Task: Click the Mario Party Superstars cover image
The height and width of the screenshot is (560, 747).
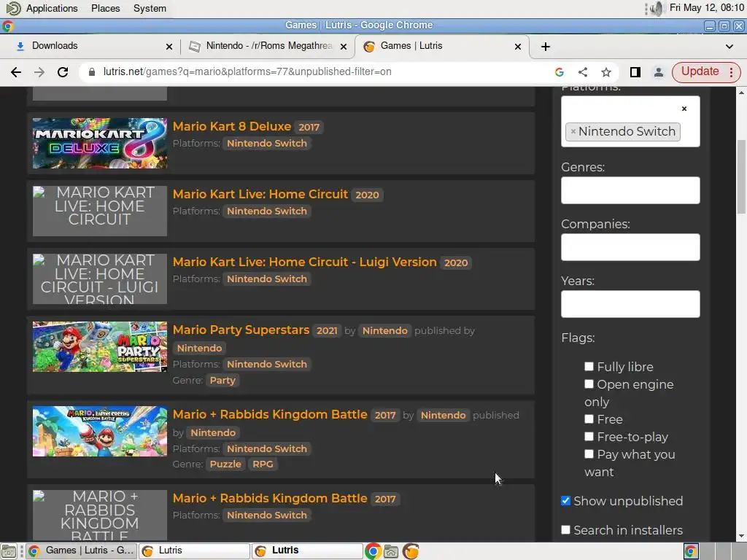Action: click(x=99, y=346)
